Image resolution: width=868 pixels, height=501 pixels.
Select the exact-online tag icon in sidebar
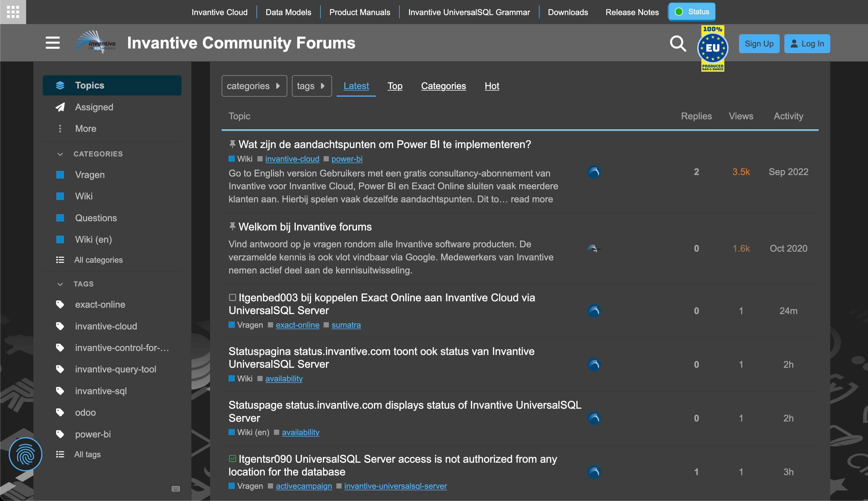pos(60,304)
